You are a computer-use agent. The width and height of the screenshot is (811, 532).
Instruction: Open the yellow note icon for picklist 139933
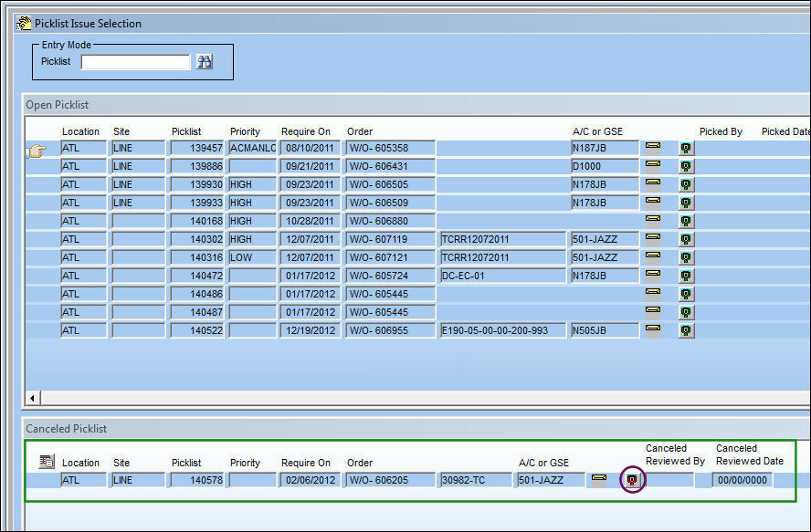pyautogui.click(x=653, y=201)
